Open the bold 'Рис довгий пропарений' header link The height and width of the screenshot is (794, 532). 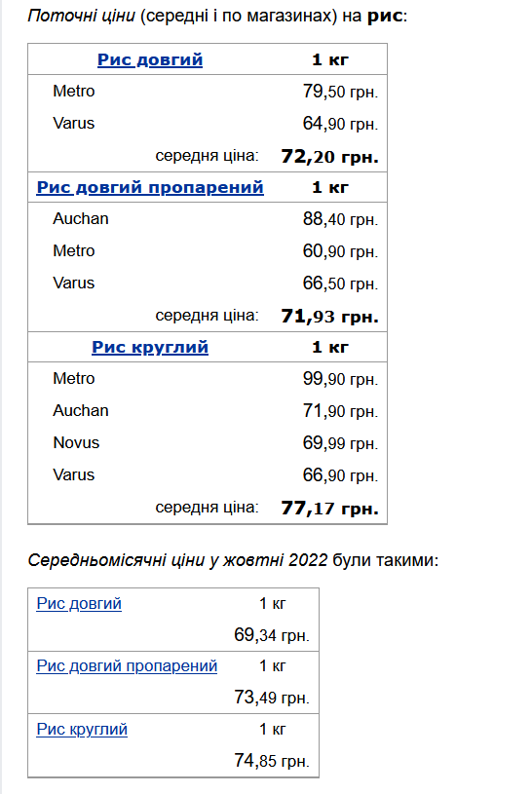(150, 187)
